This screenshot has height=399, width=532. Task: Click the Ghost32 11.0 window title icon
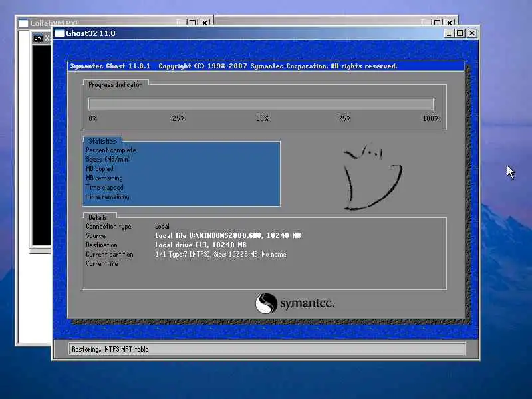(59, 33)
